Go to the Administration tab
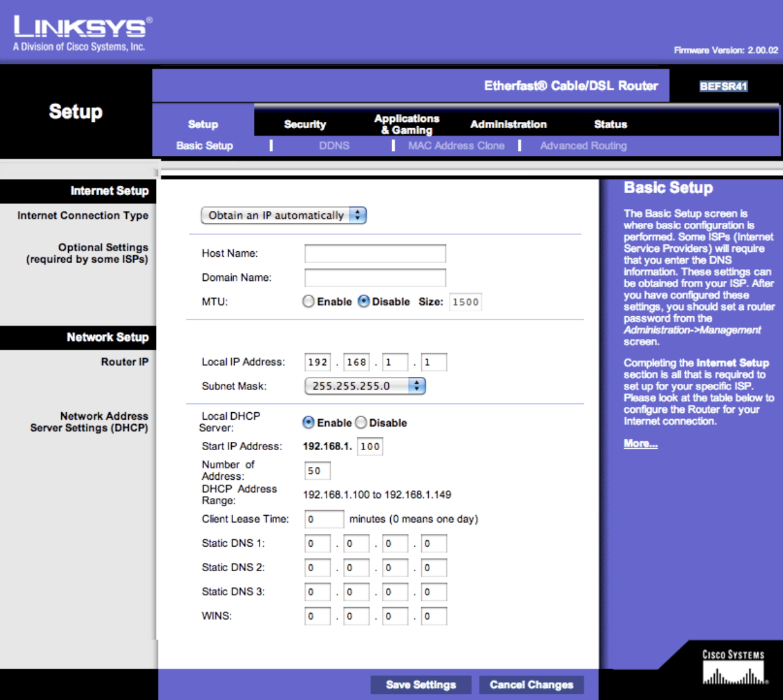 [x=508, y=124]
